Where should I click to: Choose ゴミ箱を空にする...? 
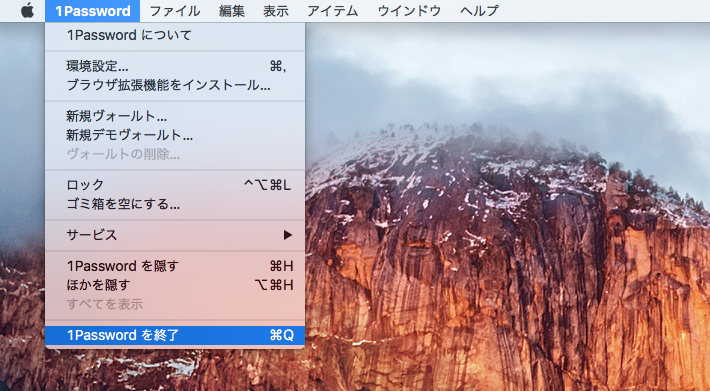click(175, 204)
